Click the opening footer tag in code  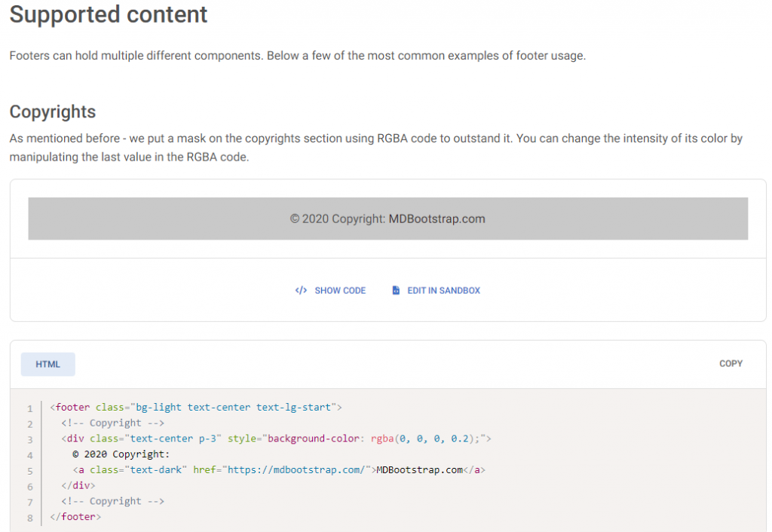click(x=72, y=408)
